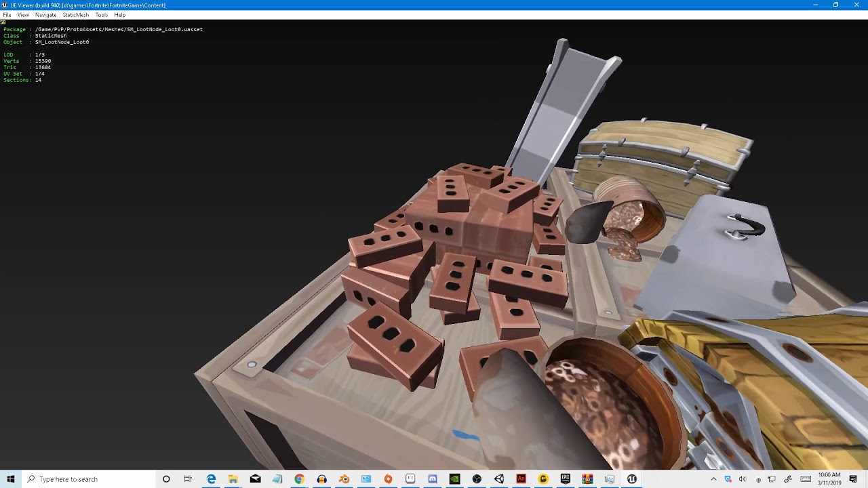Viewport: 868px width, 488px height.
Task: Open Task View icon
Action: point(188,479)
